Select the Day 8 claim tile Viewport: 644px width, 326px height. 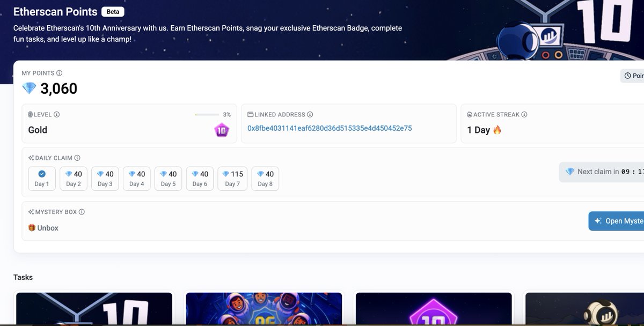click(x=265, y=179)
